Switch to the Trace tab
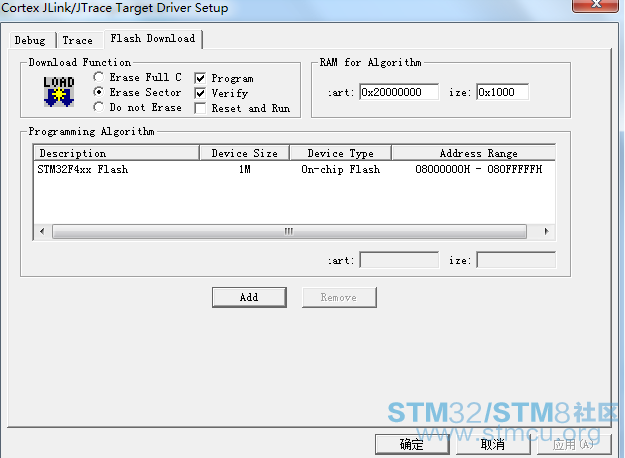 pyautogui.click(x=78, y=40)
